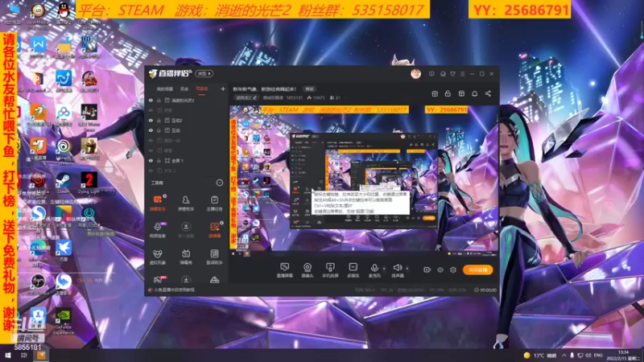Toggle visibility of 全屏 1 source
Screen dimensions: 644x362
point(151,160)
